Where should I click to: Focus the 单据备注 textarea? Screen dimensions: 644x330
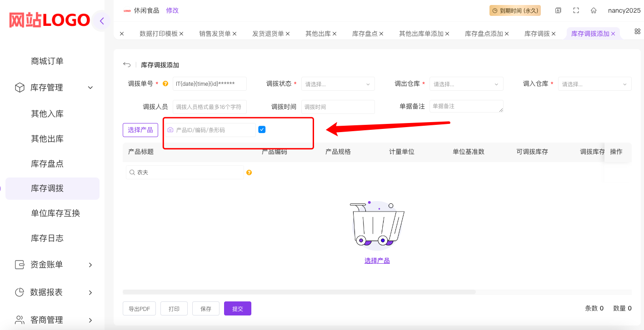click(x=466, y=106)
